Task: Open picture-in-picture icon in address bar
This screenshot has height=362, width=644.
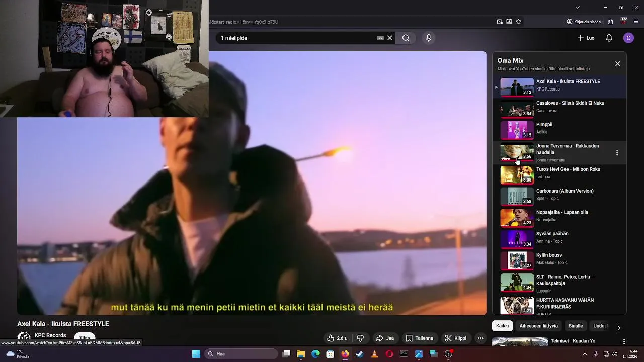Action: pos(500,22)
